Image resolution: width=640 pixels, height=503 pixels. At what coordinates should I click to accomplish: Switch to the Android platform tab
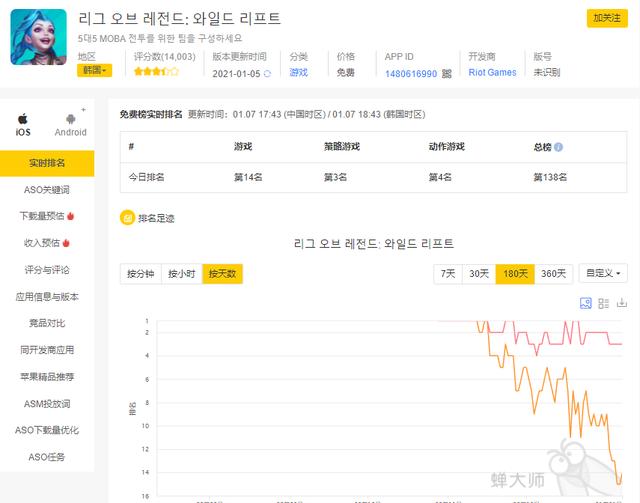(x=71, y=125)
